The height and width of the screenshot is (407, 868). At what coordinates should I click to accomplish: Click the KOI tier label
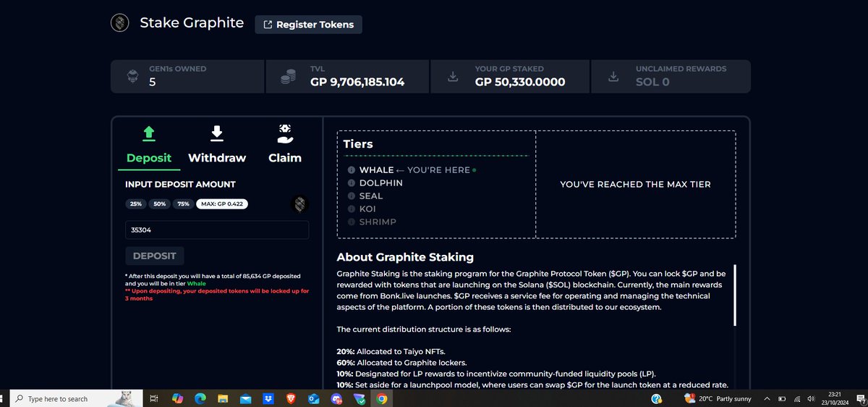click(367, 209)
